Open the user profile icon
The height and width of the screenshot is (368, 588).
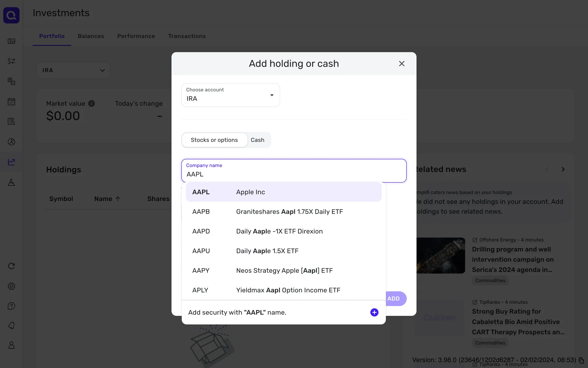click(x=11, y=345)
